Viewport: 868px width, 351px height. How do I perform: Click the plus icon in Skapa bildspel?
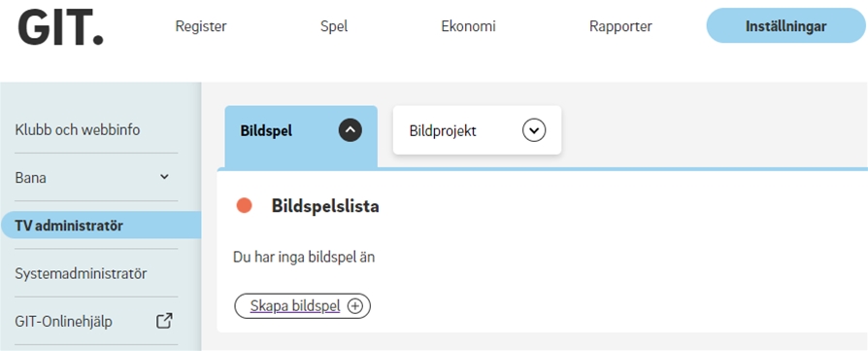[354, 306]
